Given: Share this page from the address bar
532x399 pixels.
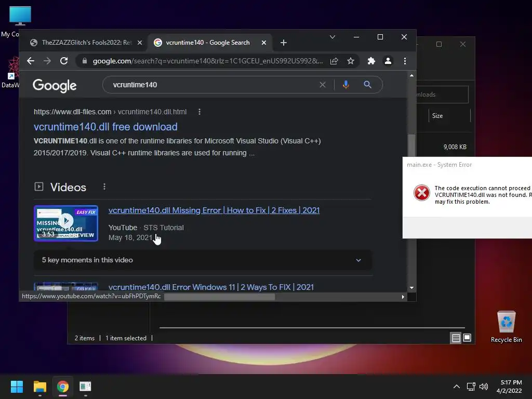Looking at the screenshot, I should pos(334,61).
